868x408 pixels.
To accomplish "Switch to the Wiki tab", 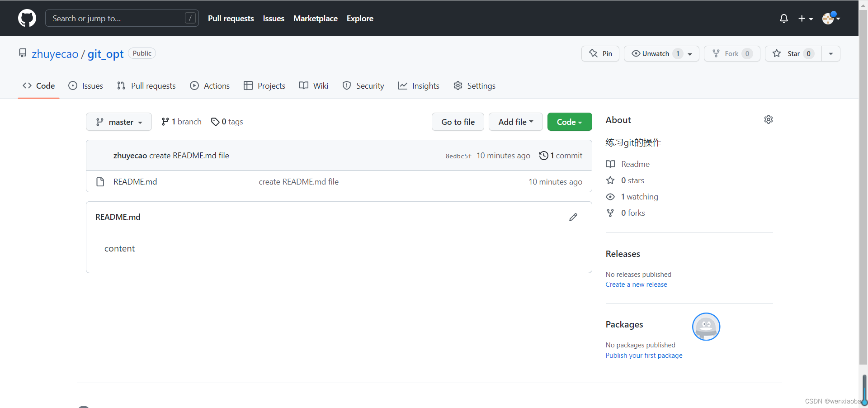I will pyautogui.click(x=314, y=85).
